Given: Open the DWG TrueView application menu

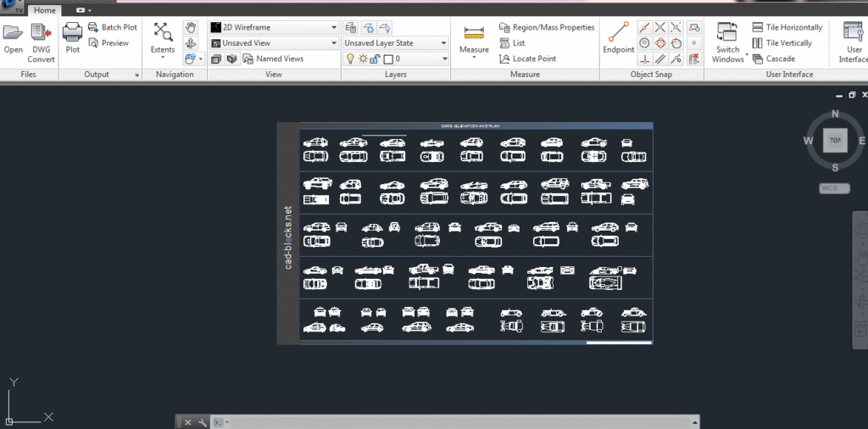Looking at the screenshot, I should (14, 6).
